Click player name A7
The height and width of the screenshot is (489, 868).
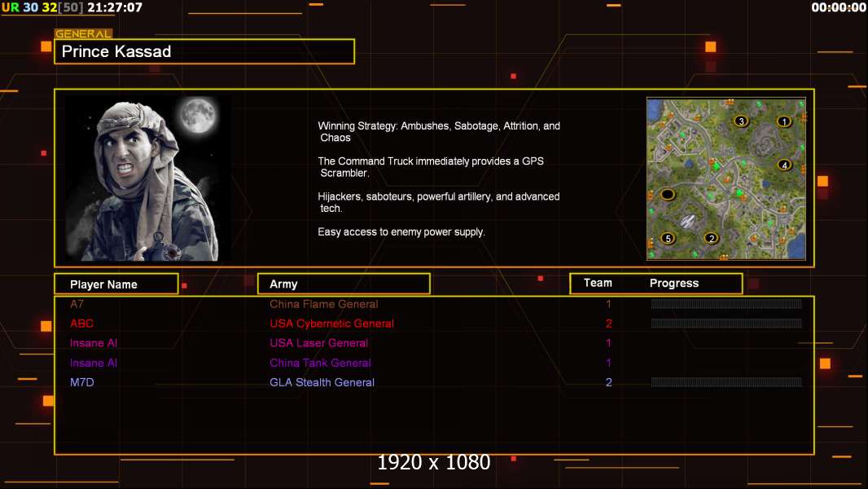point(77,304)
